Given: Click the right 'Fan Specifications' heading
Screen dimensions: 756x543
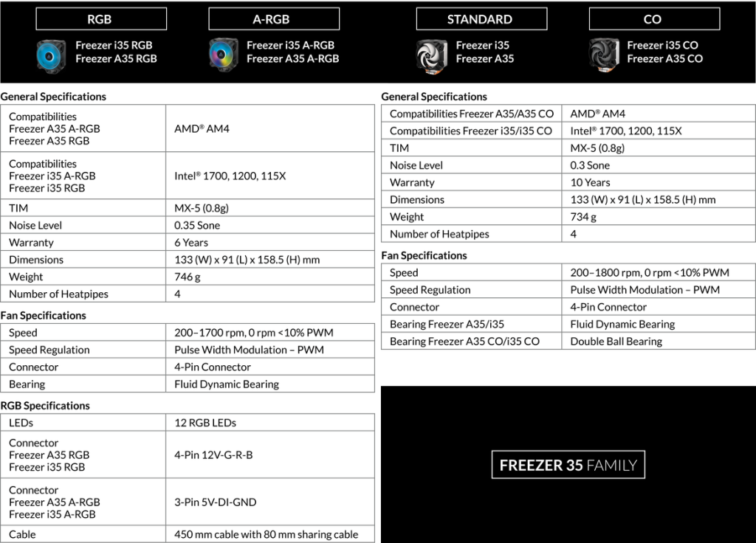Looking at the screenshot, I should tap(425, 255).
